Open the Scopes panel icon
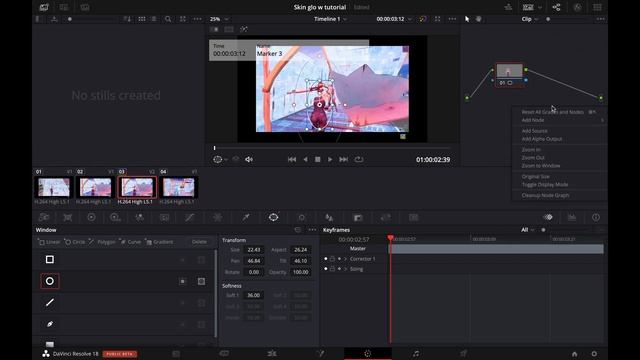Image resolution: width=640 pixels, height=360 pixels. pyautogui.click(x=572, y=218)
